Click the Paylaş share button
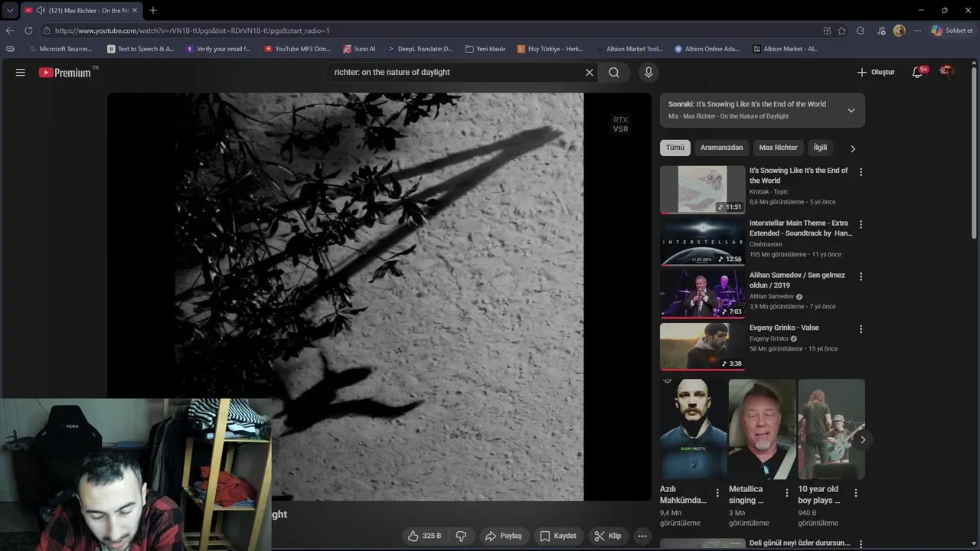980x551 pixels. 503,536
